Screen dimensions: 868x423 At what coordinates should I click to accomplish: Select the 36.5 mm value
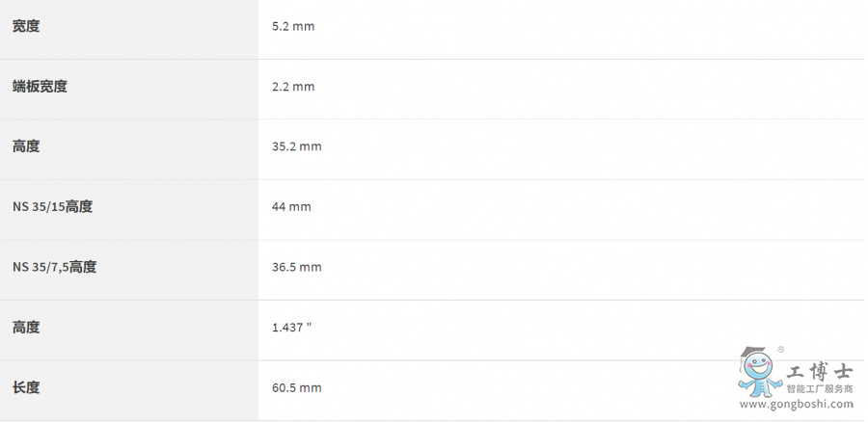(296, 267)
